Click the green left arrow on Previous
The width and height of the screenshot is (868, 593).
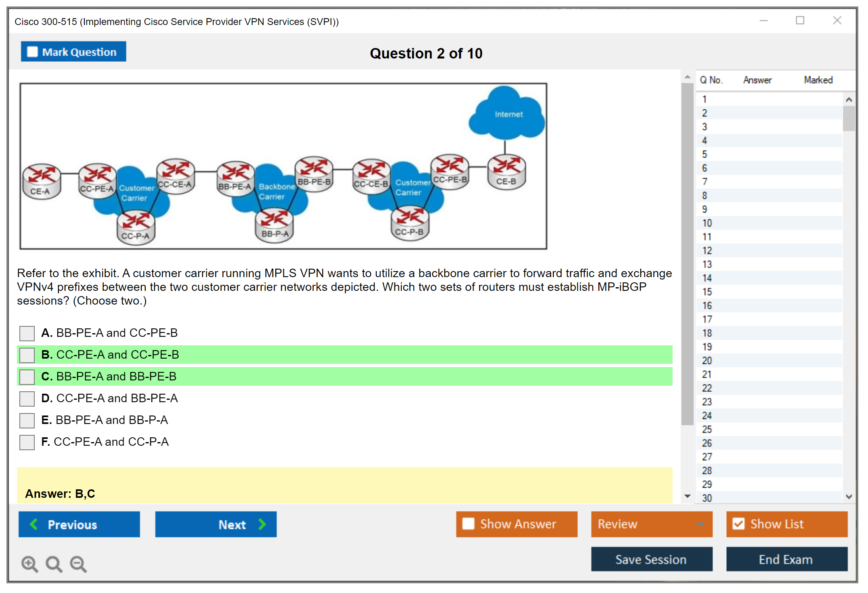(34, 524)
